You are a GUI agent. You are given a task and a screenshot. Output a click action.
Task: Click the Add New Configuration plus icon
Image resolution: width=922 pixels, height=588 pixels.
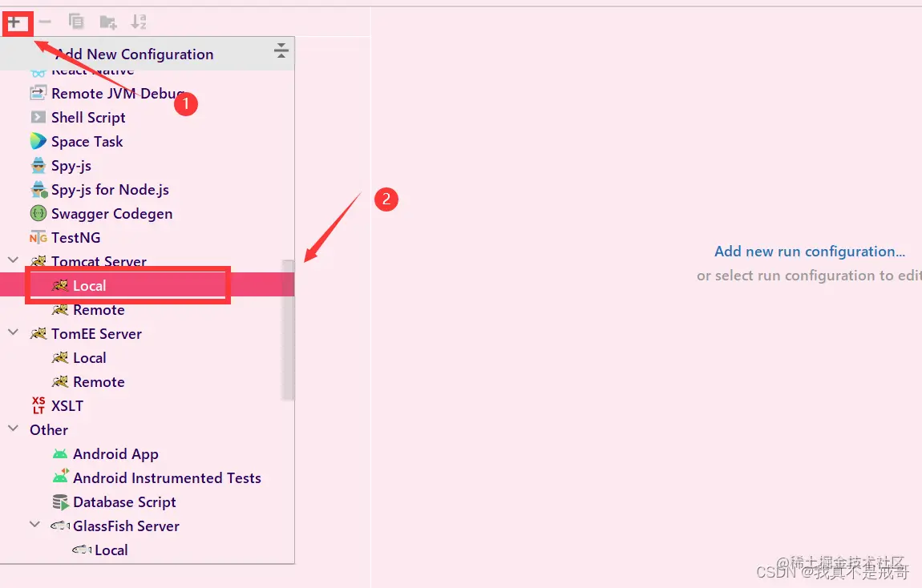point(14,23)
